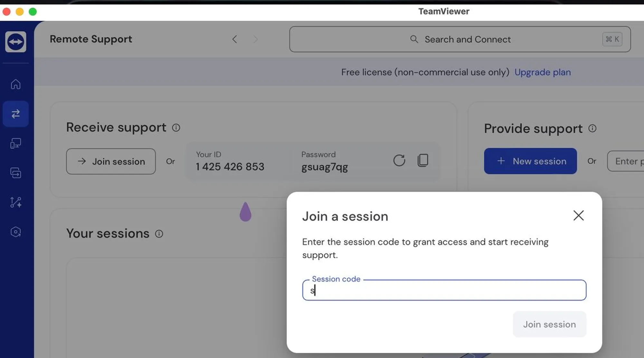Viewport: 644px width, 358px height.
Task: Copy ID and password with clipboard icon
Action: tap(423, 160)
